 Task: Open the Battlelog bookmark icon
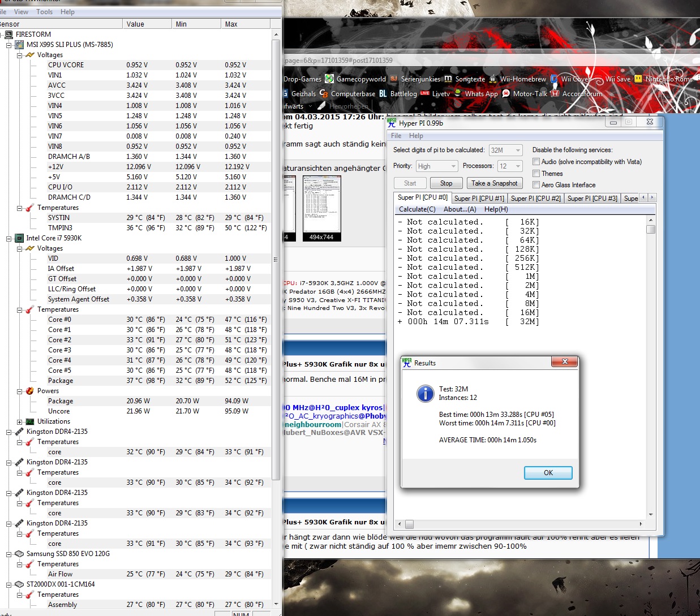[x=383, y=94]
